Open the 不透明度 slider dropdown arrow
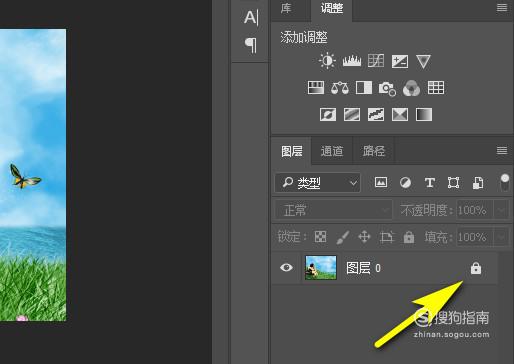The image size is (514, 364). [502, 210]
